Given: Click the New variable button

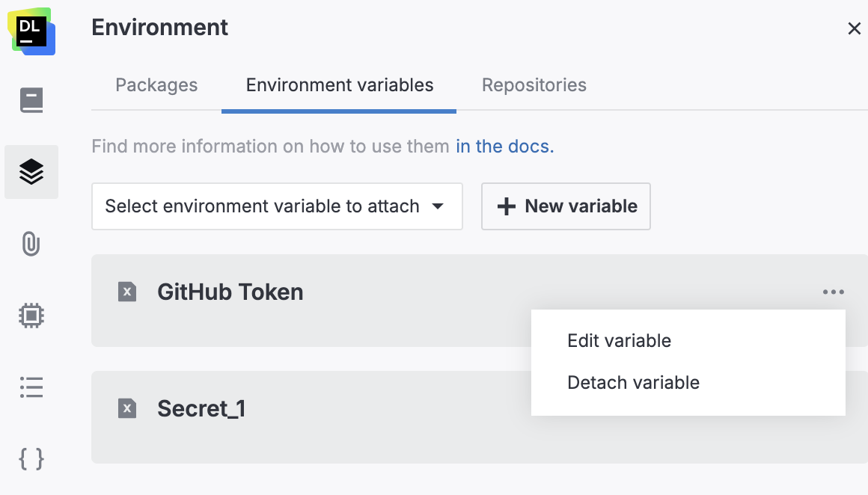Looking at the screenshot, I should [x=566, y=206].
